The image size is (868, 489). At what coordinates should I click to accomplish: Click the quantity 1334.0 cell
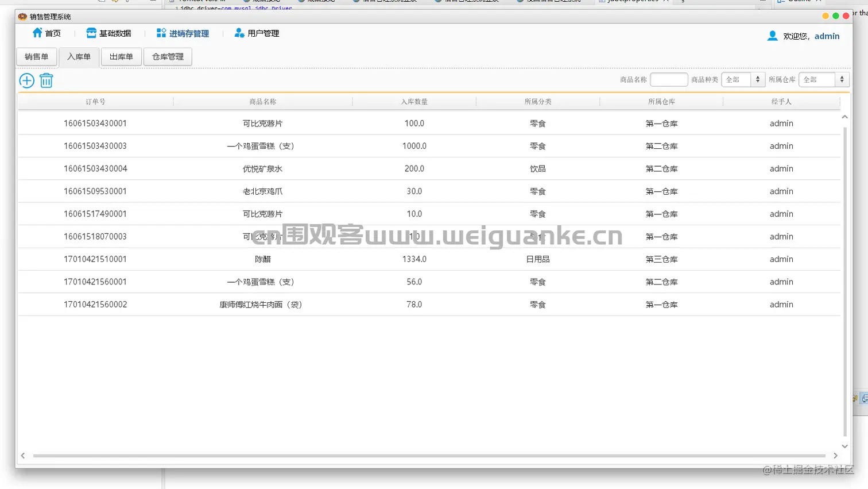coord(414,259)
